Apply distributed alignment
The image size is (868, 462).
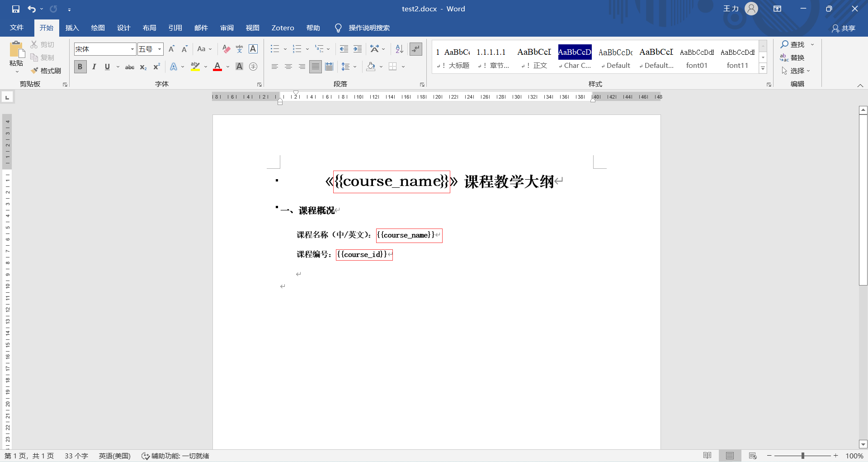329,67
